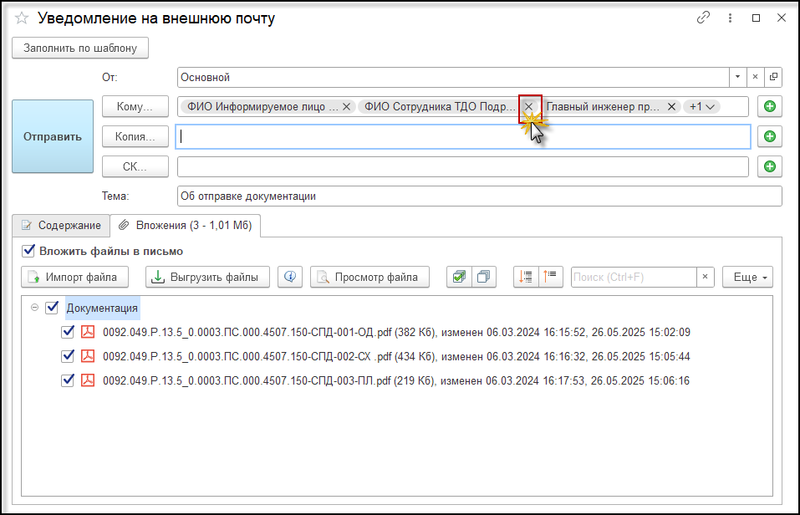Expand hidden recipients with +1 chevron

coord(702,107)
